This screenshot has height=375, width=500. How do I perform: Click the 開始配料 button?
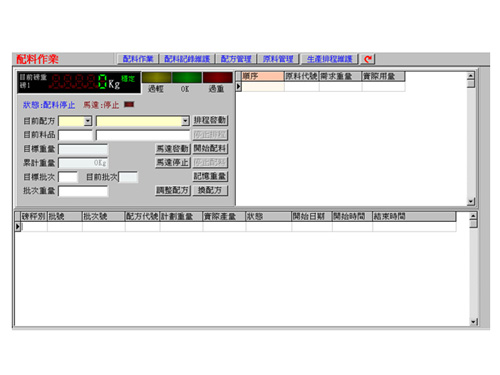coord(210,148)
